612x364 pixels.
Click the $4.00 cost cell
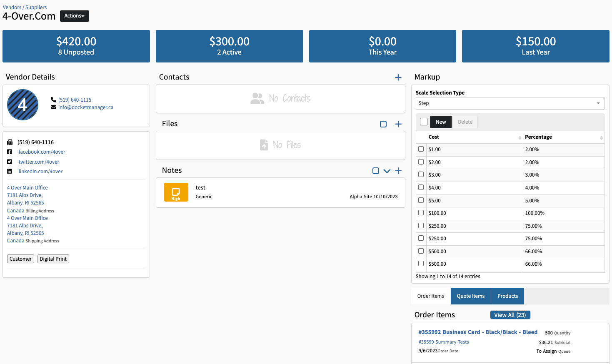click(475, 188)
